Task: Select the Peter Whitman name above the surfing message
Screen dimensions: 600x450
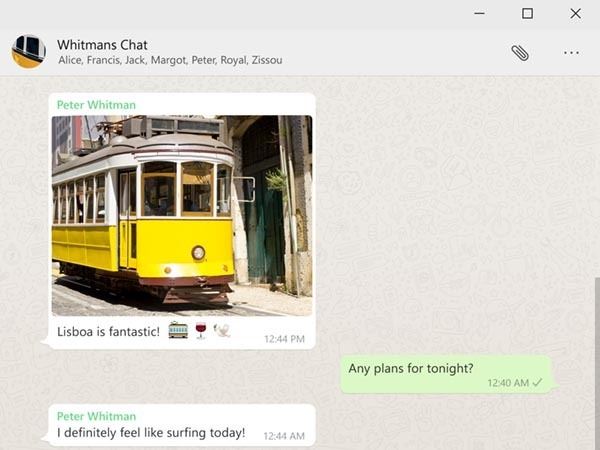Action: click(x=96, y=416)
